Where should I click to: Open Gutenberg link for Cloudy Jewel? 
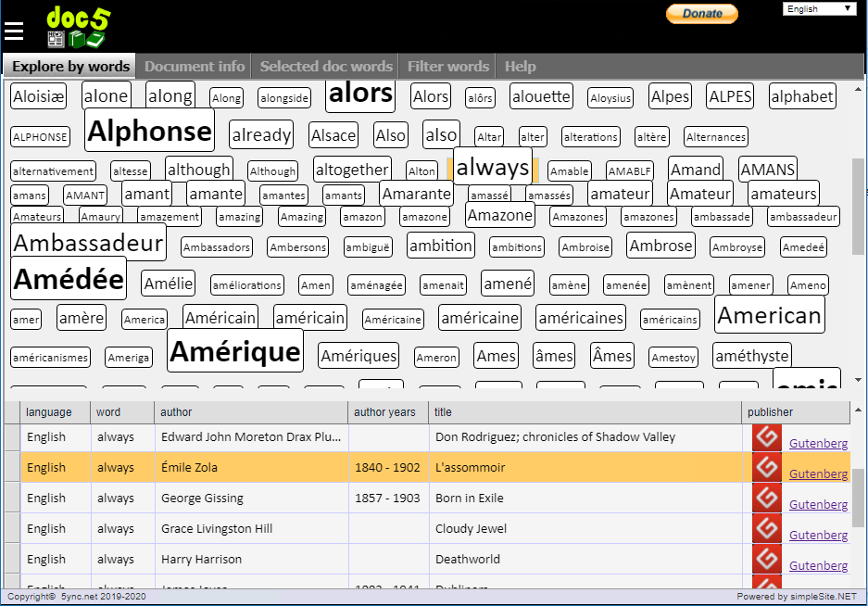click(818, 535)
